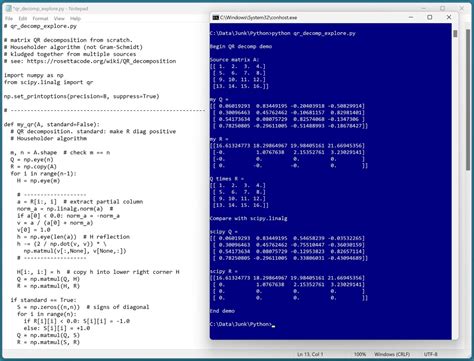Screen dimensions: 474x361
Task: Click the 'if standard == True:' line
Action: 43,300
